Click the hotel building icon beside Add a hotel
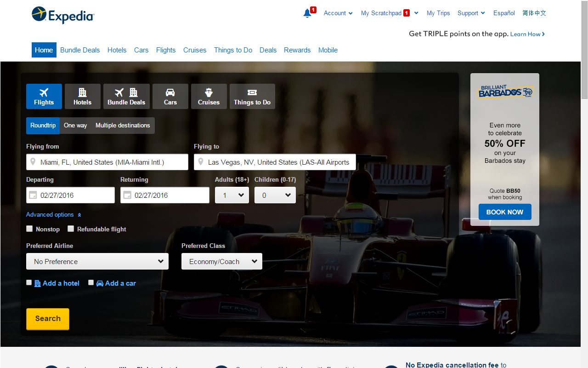588x368 pixels. [x=38, y=283]
